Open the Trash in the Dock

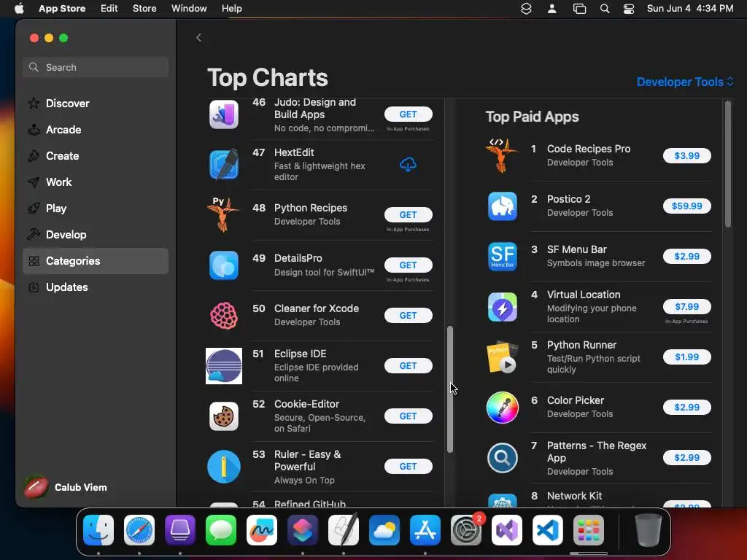pyautogui.click(x=649, y=530)
